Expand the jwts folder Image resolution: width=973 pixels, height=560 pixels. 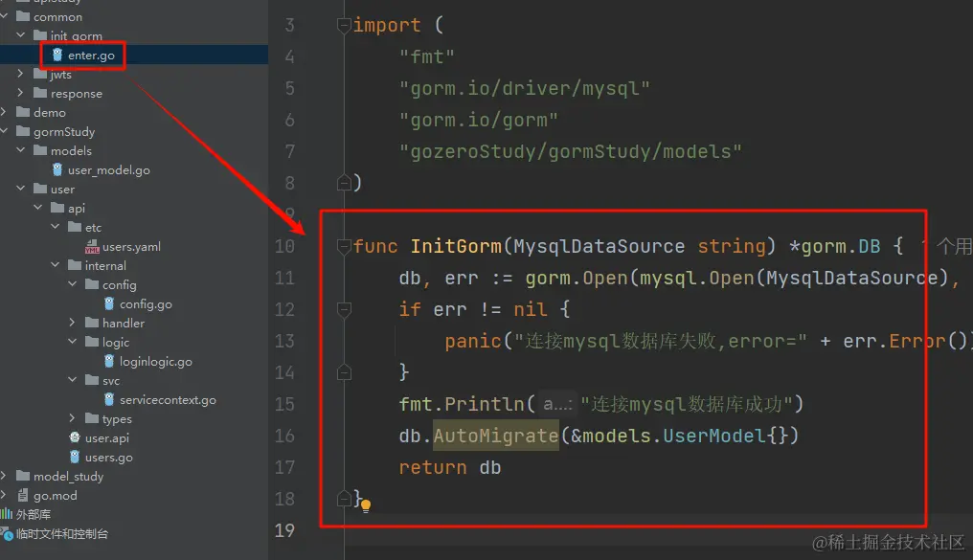point(20,74)
